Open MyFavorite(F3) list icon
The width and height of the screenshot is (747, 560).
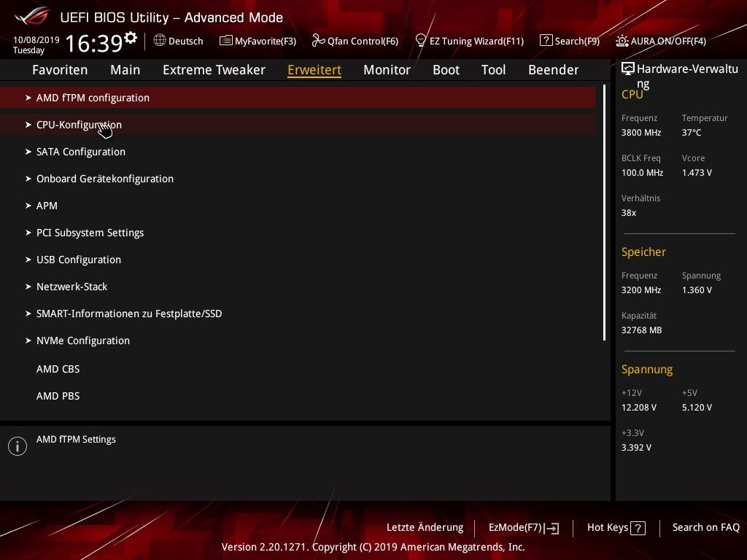[x=226, y=41]
